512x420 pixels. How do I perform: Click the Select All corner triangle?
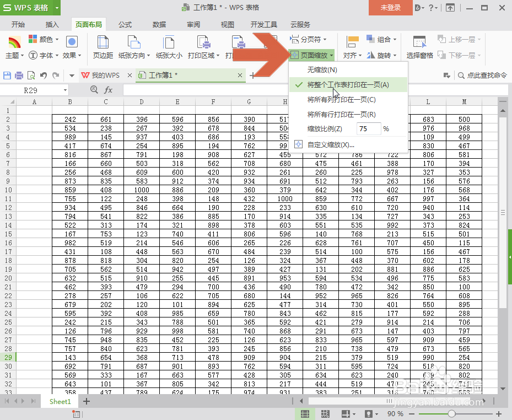[x=12, y=101]
